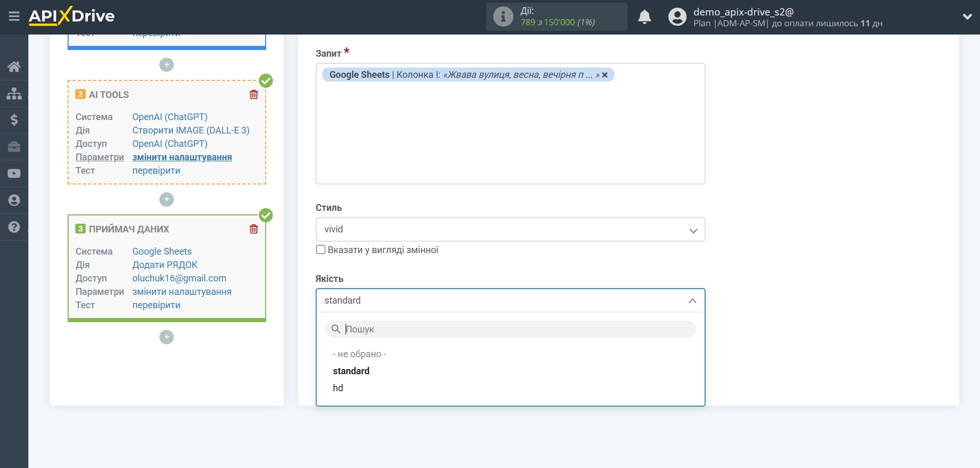Open Додати РЯДОК action link
Viewport: 980px width, 468px height.
(165, 265)
